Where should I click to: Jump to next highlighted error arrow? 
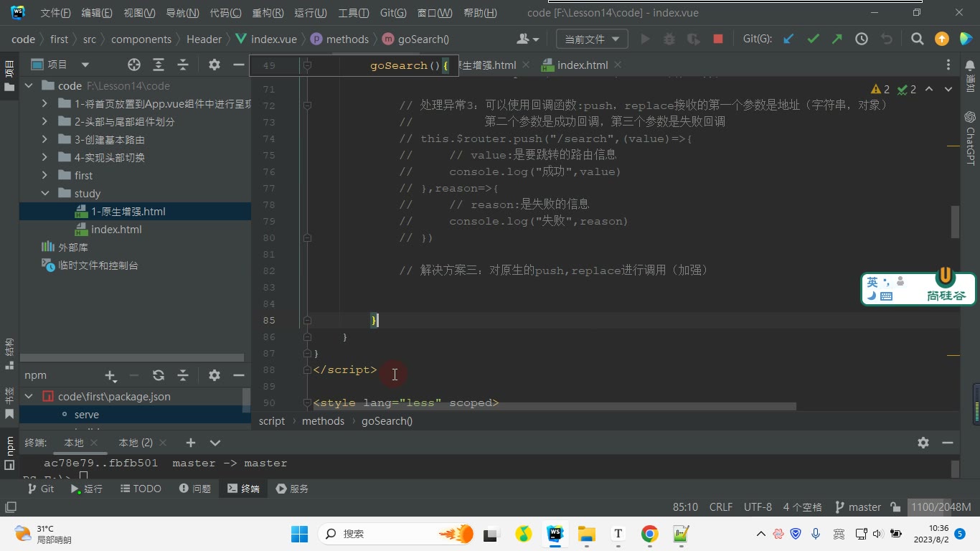948,90
